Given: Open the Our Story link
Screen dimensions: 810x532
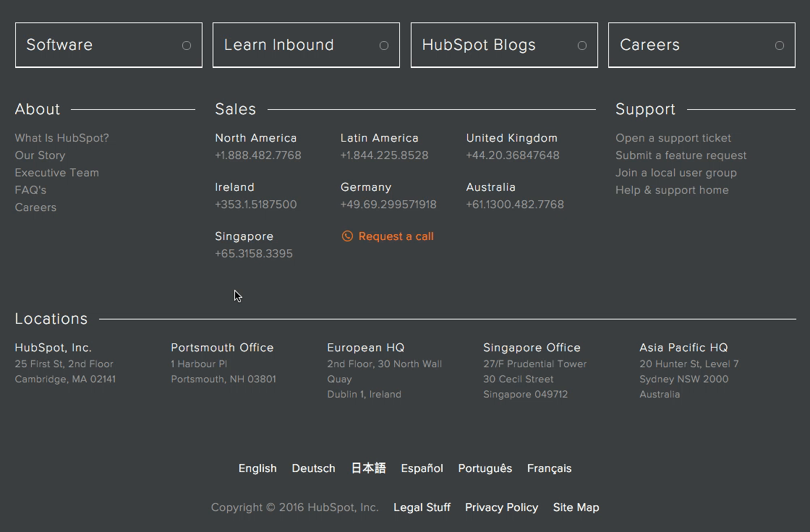Looking at the screenshot, I should [x=40, y=155].
